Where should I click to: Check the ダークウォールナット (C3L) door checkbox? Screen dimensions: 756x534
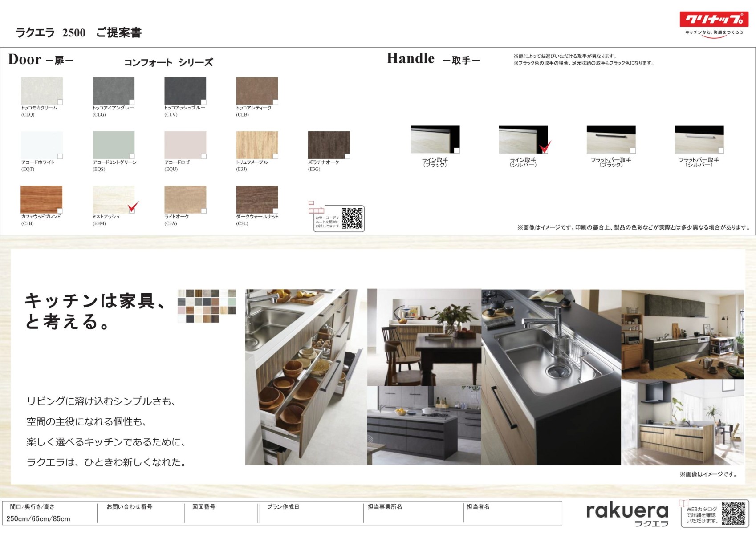pyautogui.click(x=275, y=211)
